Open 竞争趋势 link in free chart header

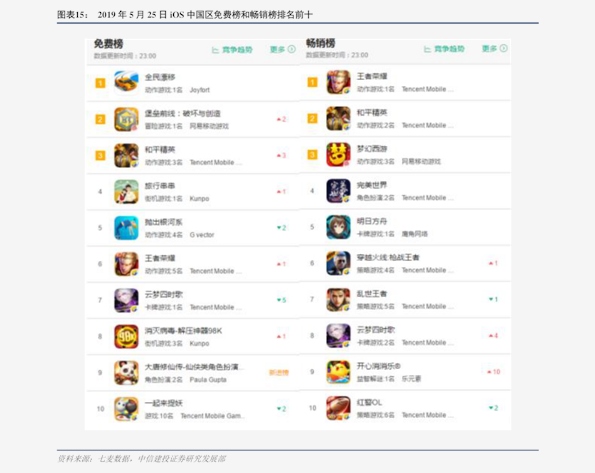point(232,50)
